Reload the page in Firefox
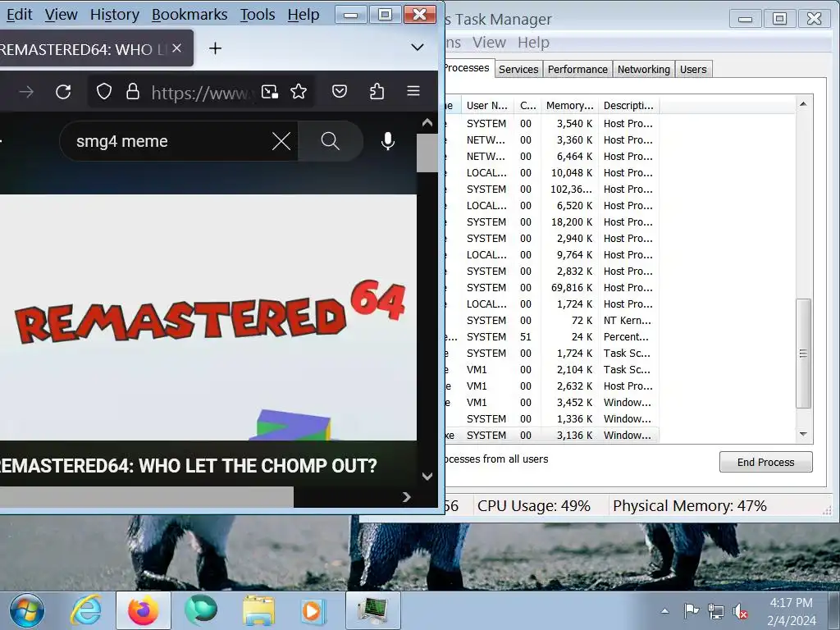Screen dimensions: 840x630 click(x=63, y=92)
